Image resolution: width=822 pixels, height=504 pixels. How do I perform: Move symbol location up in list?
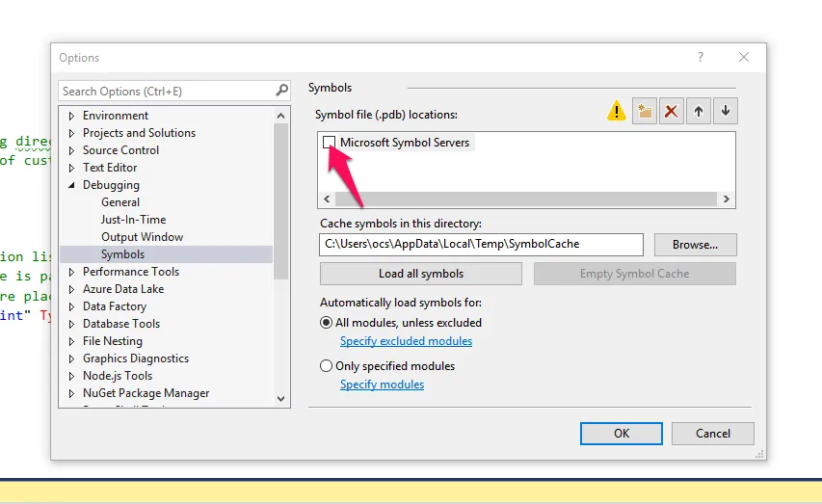pos(699,111)
